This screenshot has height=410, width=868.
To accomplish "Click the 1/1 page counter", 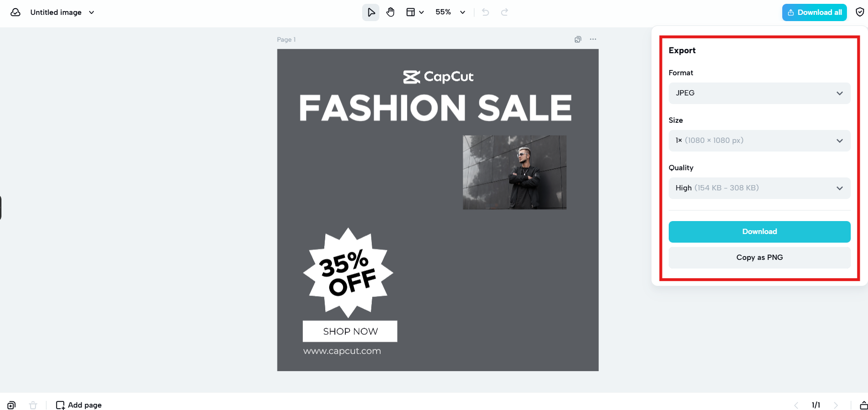I will 816,405.
